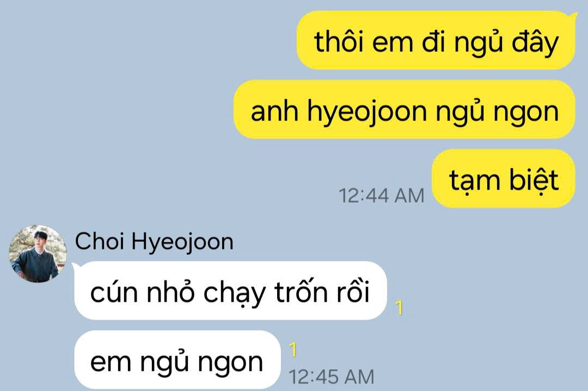Click the 12:44 AM timestamp
The width and height of the screenshot is (588, 391).
click(x=381, y=195)
